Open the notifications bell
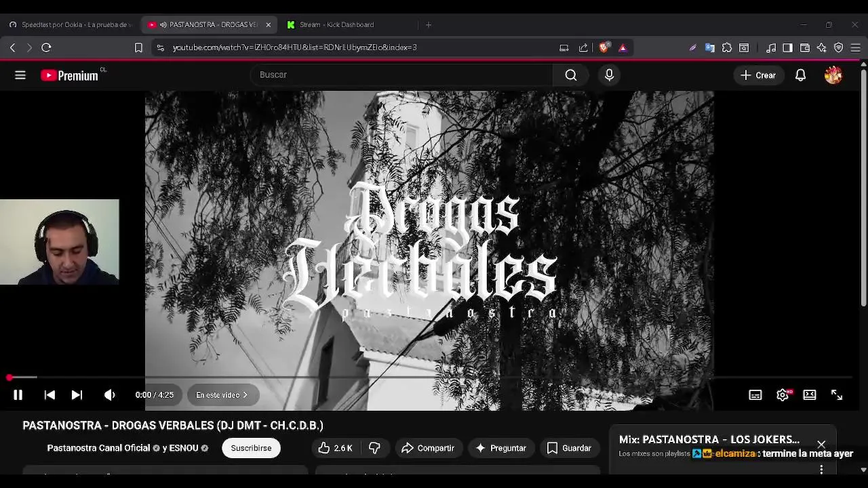Viewport: 868px width, 488px height. click(801, 75)
